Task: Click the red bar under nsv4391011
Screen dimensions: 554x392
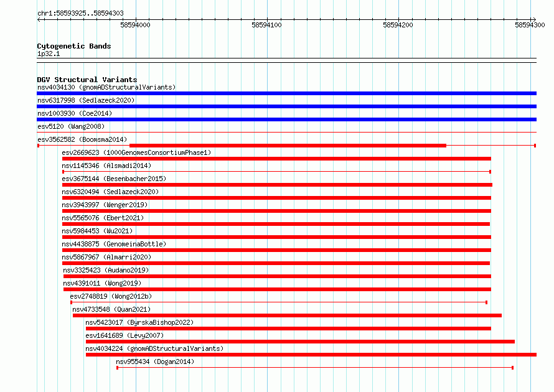Action: point(278,289)
